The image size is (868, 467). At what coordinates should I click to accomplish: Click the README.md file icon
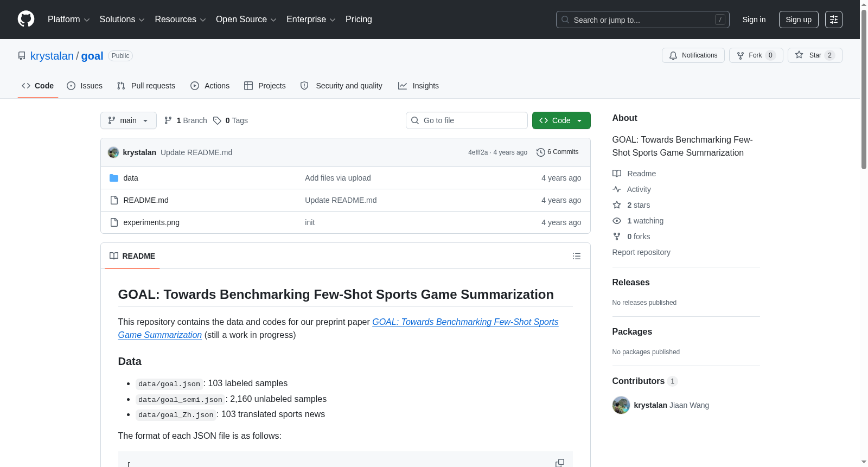[114, 200]
